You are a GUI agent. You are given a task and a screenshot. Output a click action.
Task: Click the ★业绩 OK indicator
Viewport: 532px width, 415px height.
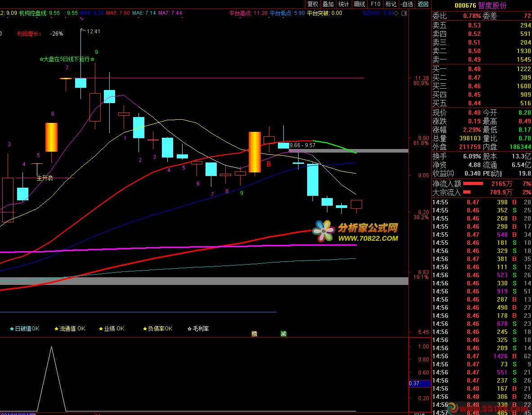click(x=112, y=329)
